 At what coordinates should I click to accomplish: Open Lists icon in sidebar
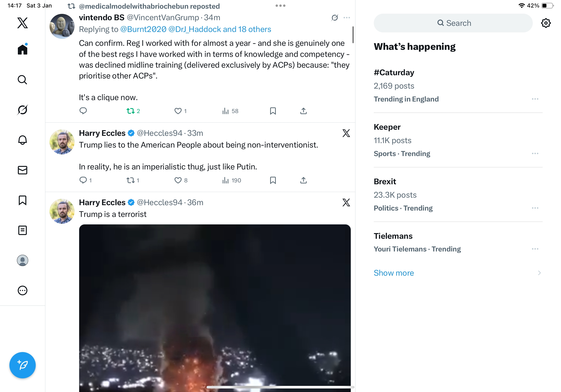pos(23,230)
